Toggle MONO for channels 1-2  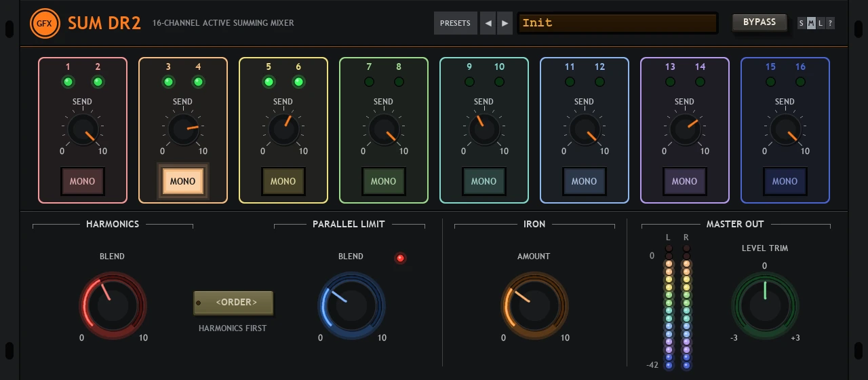(x=82, y=181)
